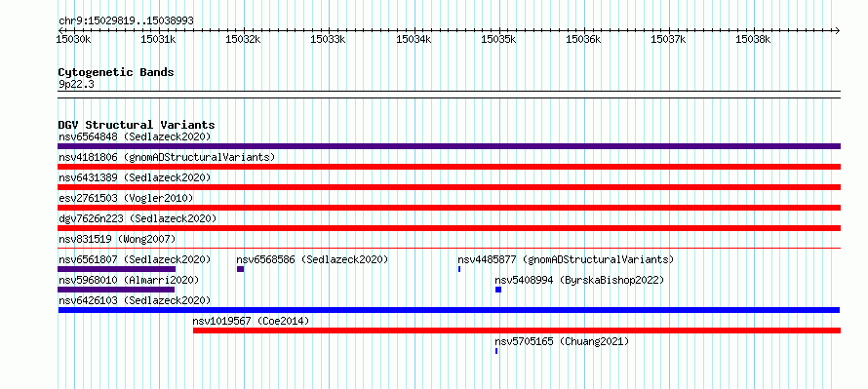Click the 15037k ruler label

(668, 39)
